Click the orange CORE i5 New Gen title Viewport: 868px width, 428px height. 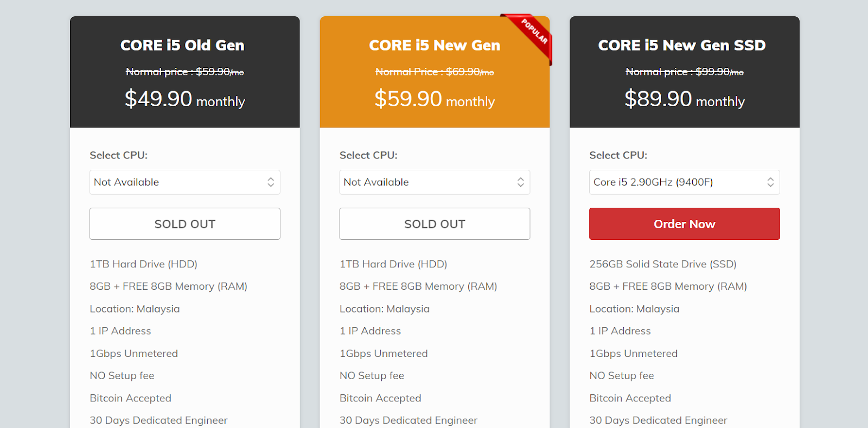[434, 45]
